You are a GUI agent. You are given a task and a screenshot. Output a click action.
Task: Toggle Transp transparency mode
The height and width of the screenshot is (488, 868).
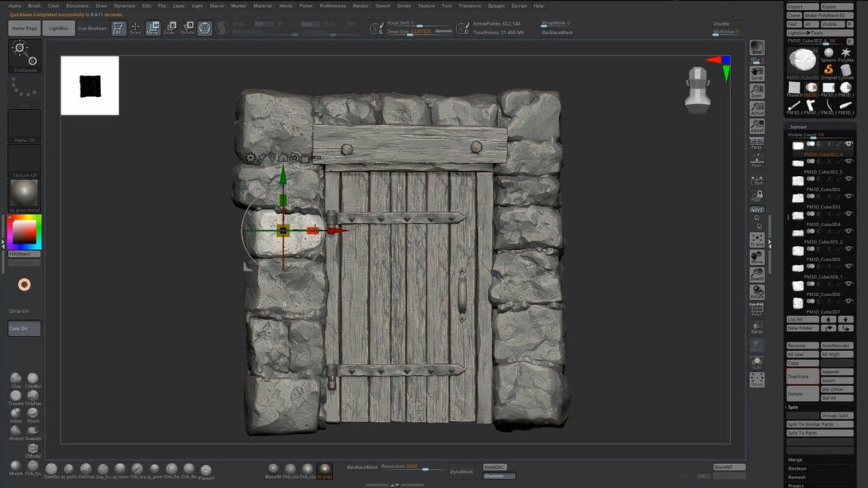click(757, 327)
